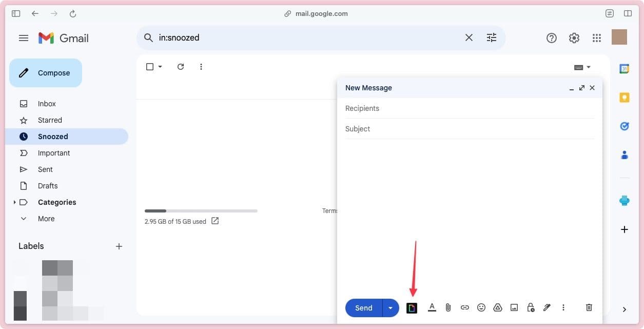Open Google Tasks in the side panel
This screenshot has height=329, width=644.
624,126
